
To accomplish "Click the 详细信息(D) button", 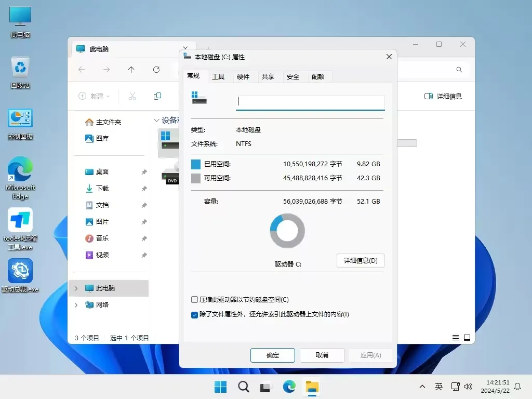I will [x=361, y=261].
